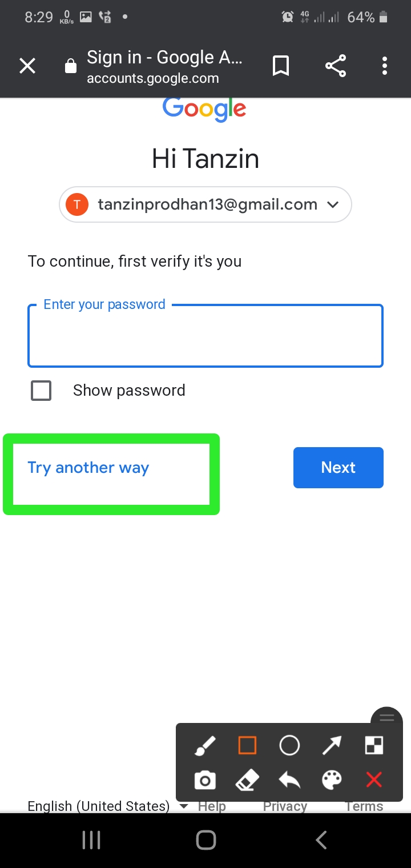This screenshot has height=868, width=411.
Task: Close the annotation toolbar with red X
Action: click(374, 780)
